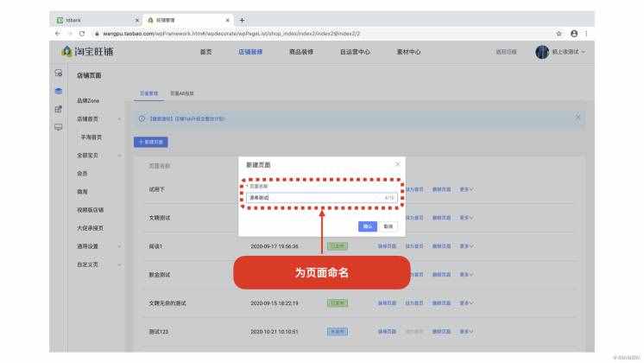The width and height of the screenshot is (644, 363).
Task: Click the delete page link in the 2020-09-15 row
Action: pos(441,303)
